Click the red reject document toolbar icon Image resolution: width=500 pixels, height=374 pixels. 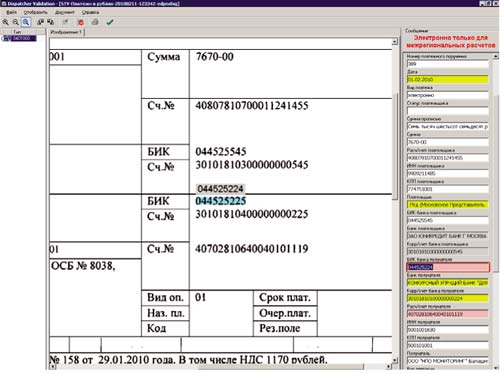80,22
